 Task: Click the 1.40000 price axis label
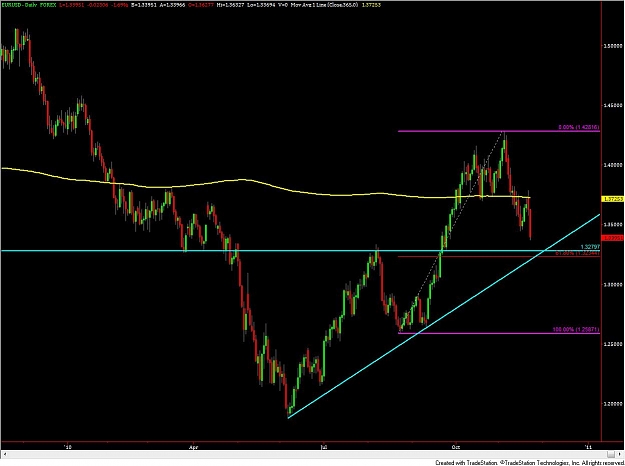tap(613, 165)
